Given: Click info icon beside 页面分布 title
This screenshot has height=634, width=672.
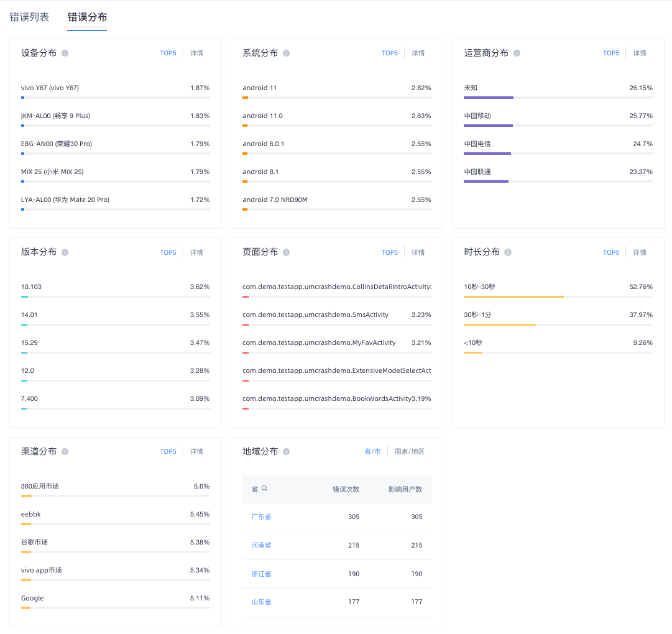Looking at the screenshot, I should point(287,252).
